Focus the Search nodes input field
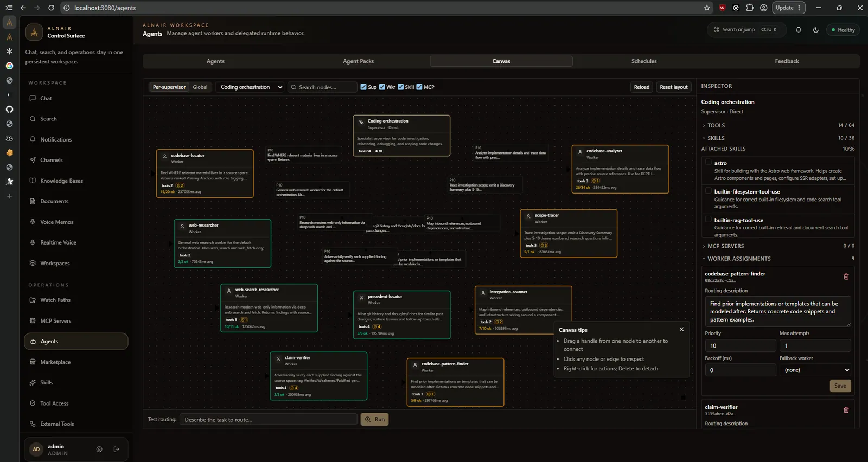Screen dimensions: 868x462 (322, 87)
